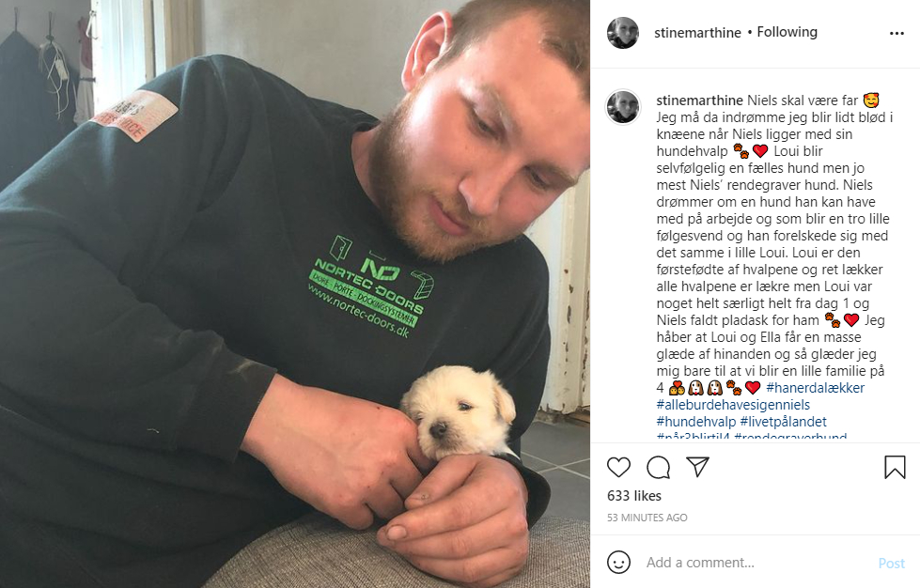This screenshot has height=588, width=920.
Task: Open #hanerdalækker hashtag
Action: (x=815, y=388)
